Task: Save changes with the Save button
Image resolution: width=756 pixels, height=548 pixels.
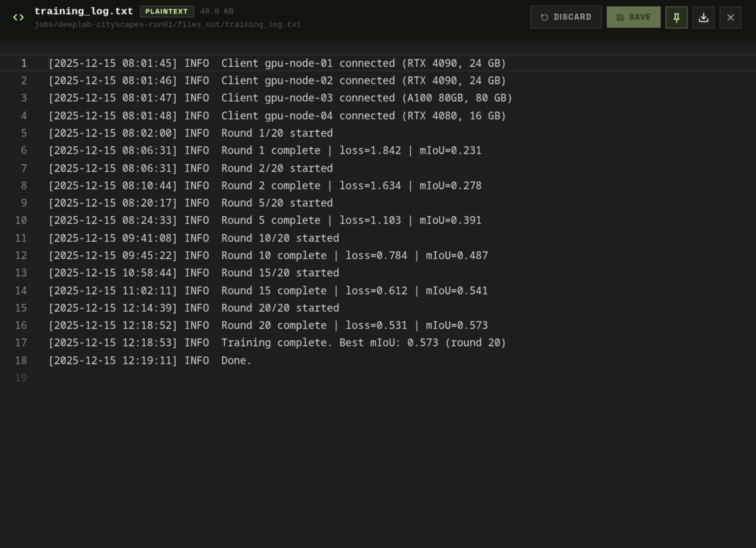Action: click(x=633, y=17)
